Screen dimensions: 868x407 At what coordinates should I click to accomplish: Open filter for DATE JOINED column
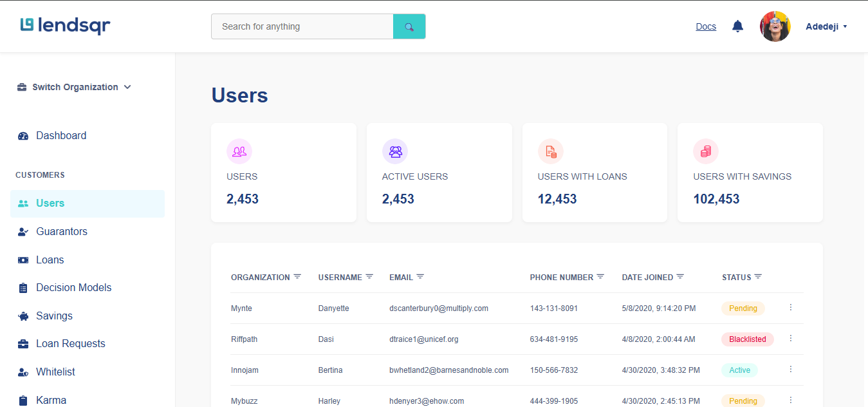pyautogui.click(x=680, y=277)
